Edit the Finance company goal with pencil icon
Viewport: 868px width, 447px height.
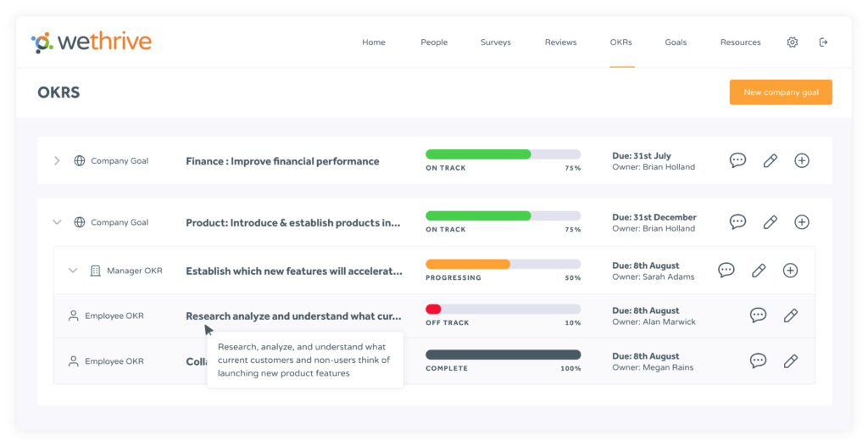[770, 160]
